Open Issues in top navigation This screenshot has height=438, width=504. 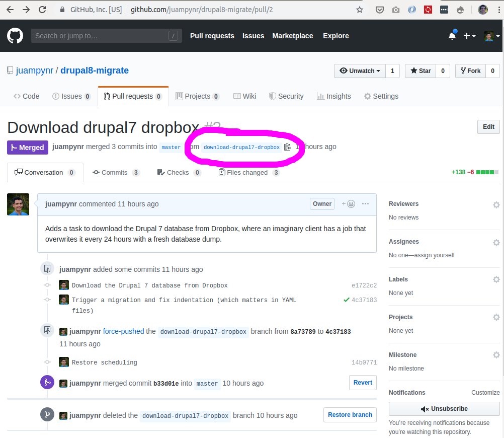[x=254, y=36]
